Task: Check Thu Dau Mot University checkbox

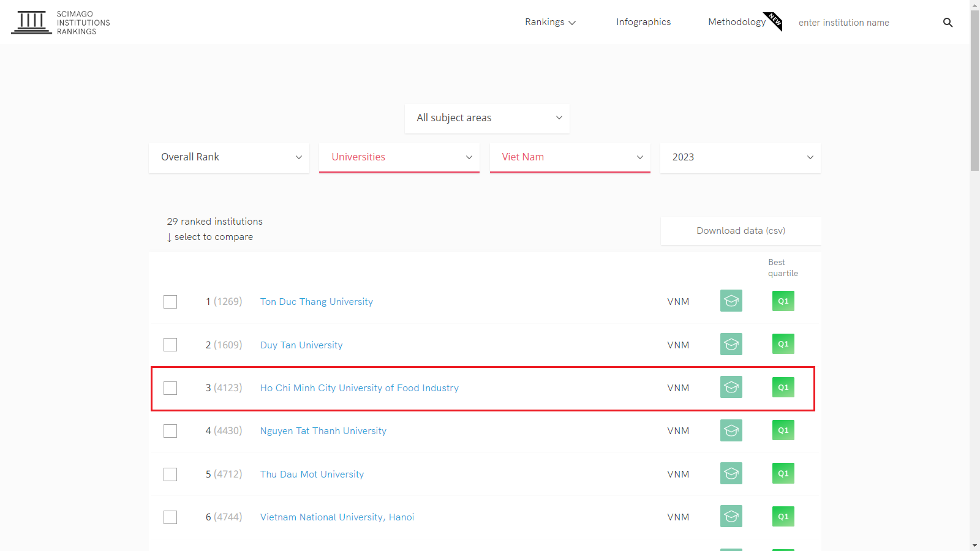Action: (170, 474)
